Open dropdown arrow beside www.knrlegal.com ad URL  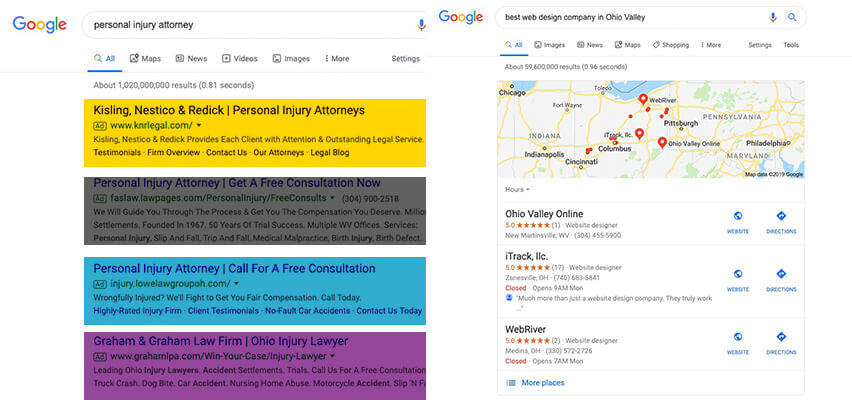click(199, 126)
